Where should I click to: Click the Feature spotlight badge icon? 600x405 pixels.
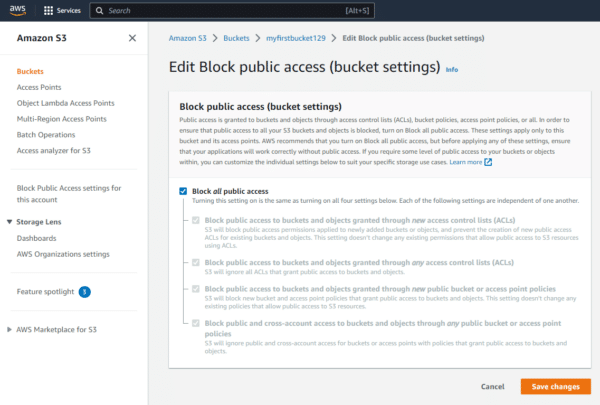[x=85, y=292]
